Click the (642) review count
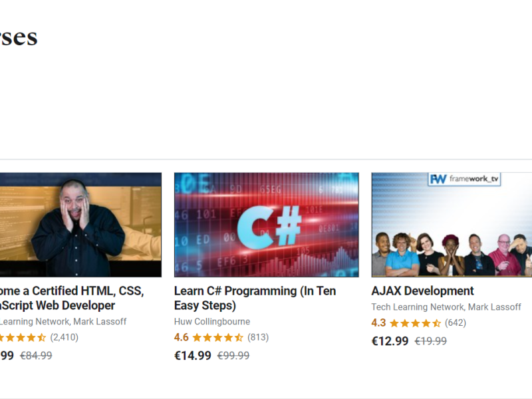Viewport: 532px width, 399px height. click(456, 323)
